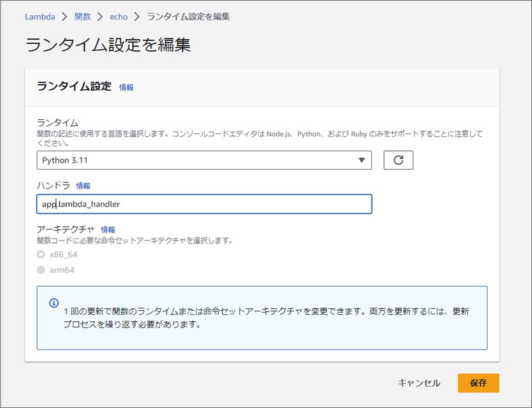Click the info icon in blue notice
This screenshot has width=532, height=408.
pos(54,302)
